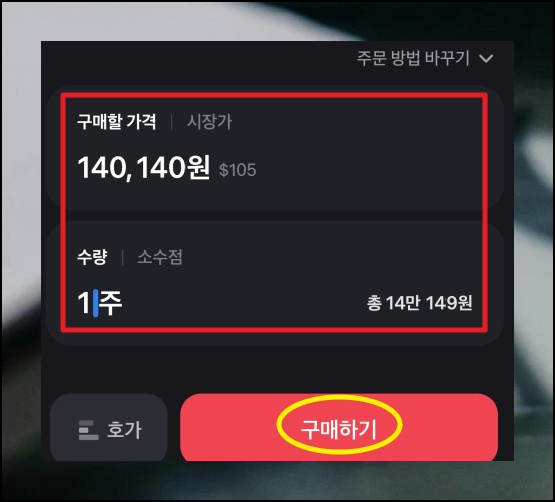The height and width of the screenshot is (502, 555).
Task: Tap the 주 unit next to quantity
Action: pyautogui.click(x=111, y=303)
